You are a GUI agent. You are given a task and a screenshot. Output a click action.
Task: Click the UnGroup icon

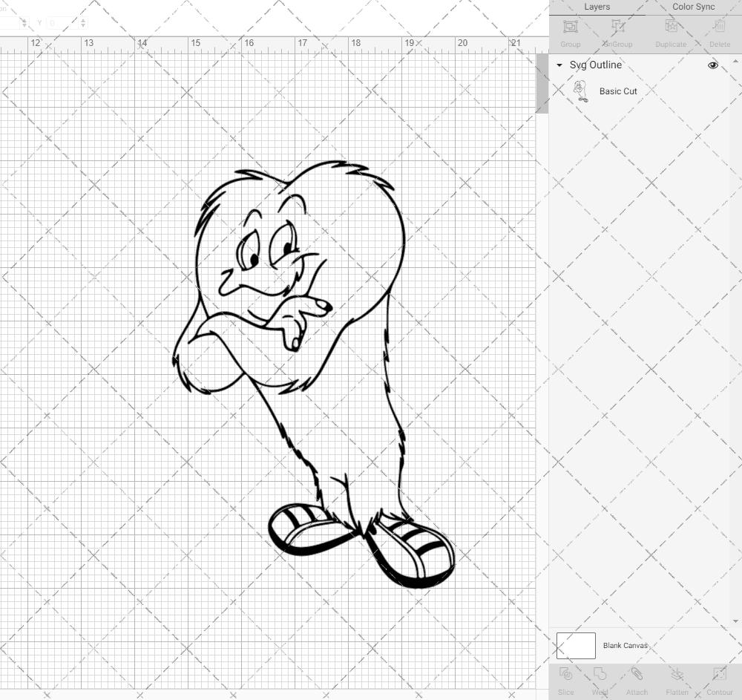[617, 27]
